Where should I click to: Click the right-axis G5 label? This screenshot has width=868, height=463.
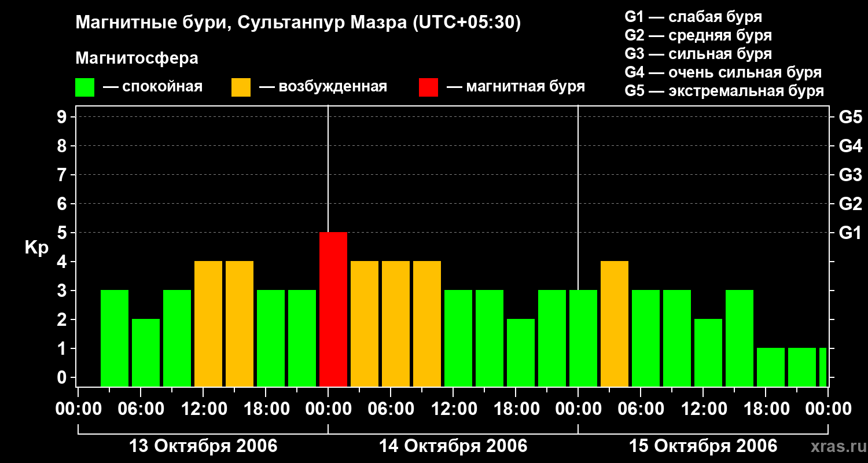[x=851, y=117]
